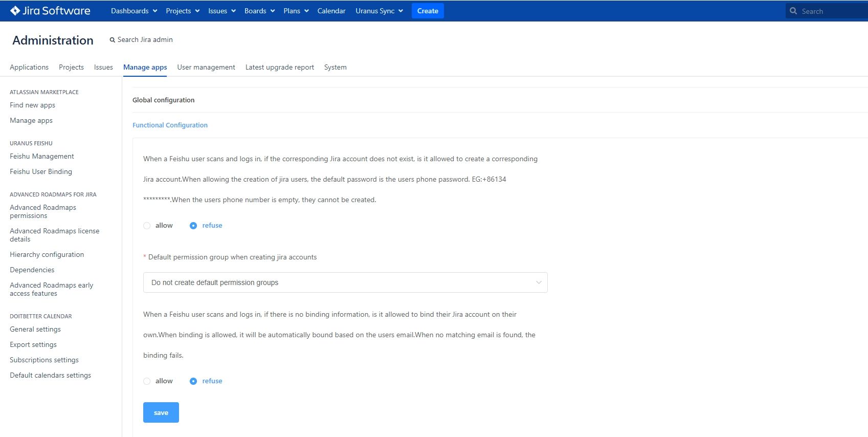Viewport: 868px width, 437px height.
Task: Open Feishu Management in sidebar
Action: pos(42,156)
